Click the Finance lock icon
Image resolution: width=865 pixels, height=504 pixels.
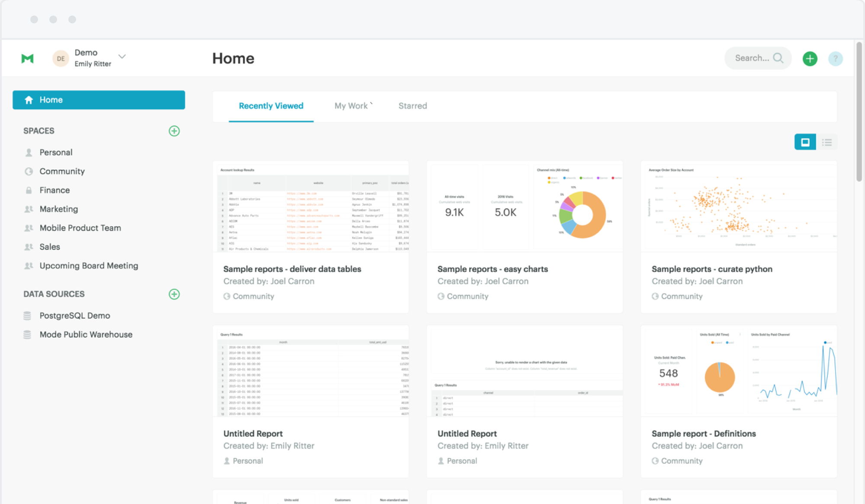tap(29, 190)
